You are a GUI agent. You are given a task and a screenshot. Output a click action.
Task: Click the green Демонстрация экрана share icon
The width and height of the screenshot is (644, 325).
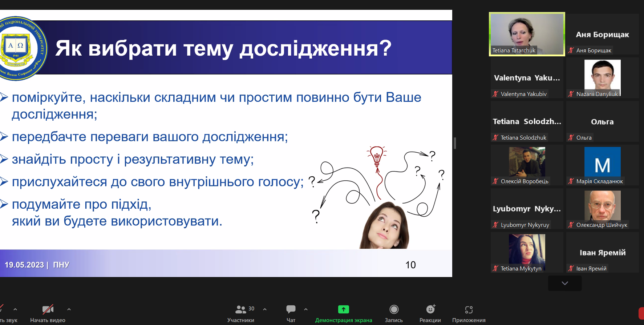343,309
